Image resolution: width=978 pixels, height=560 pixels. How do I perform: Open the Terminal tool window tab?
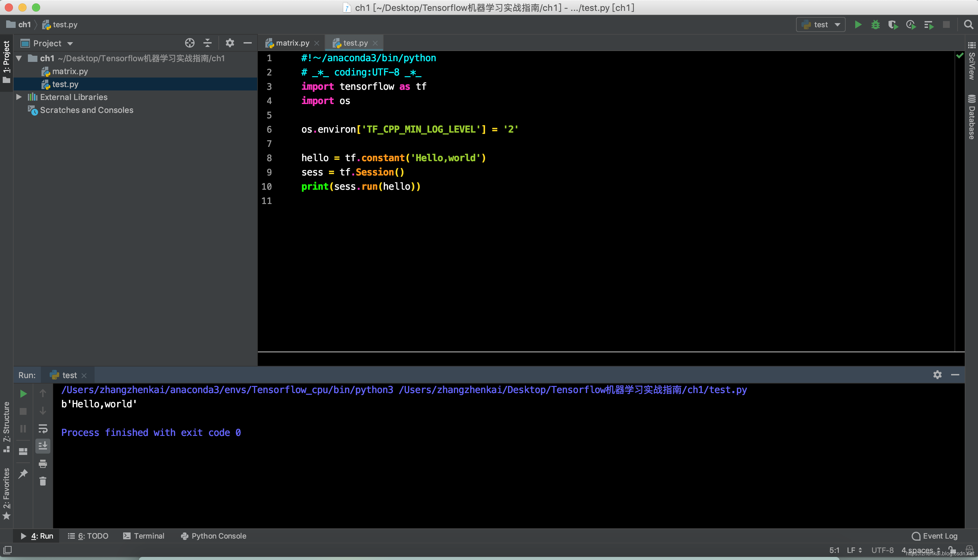pos(144,536)
